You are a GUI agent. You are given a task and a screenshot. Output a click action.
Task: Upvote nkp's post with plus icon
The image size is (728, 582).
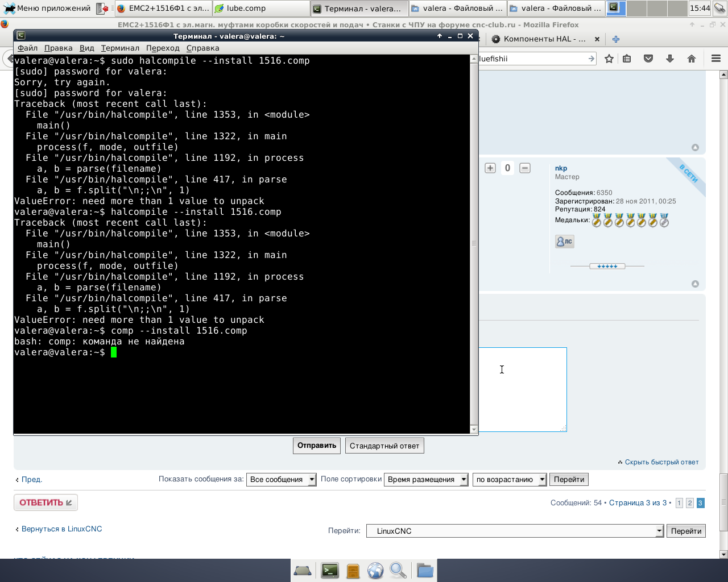[490, 168]
